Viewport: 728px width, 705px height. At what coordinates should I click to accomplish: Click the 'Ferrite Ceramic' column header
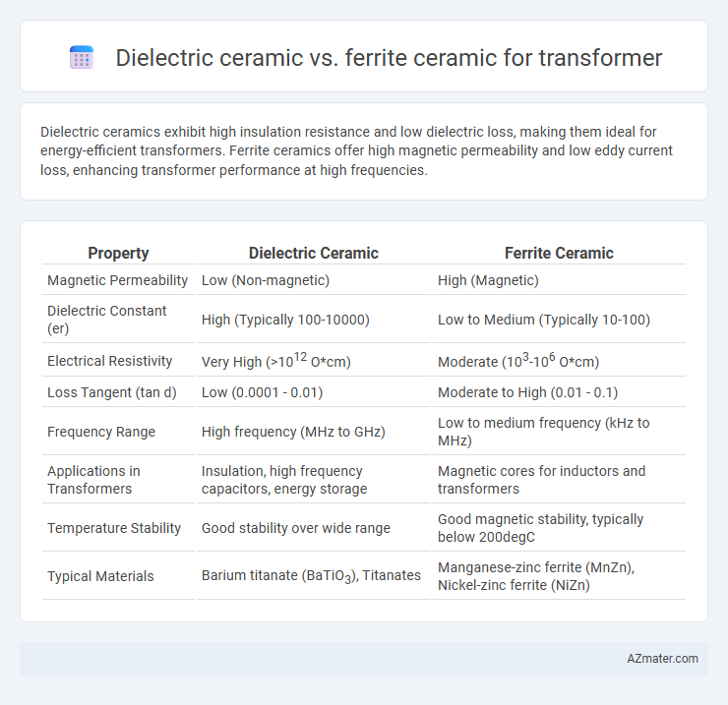pos(559,253)
